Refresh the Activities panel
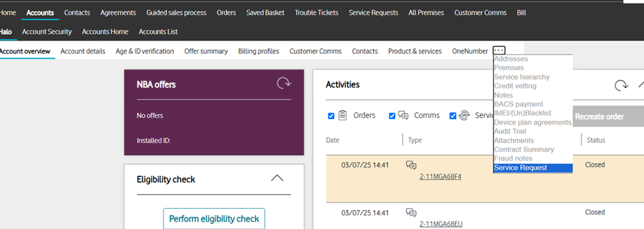 [x=621, y=85]
